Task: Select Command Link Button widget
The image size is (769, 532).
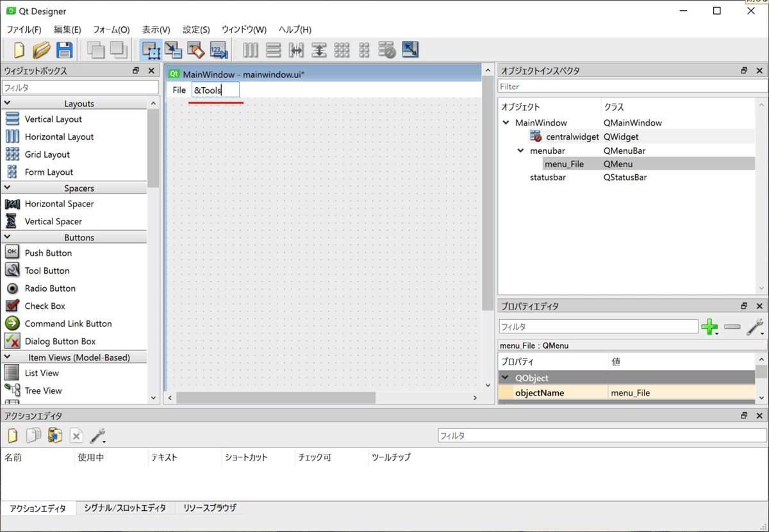Action: [x=68, y=324]
